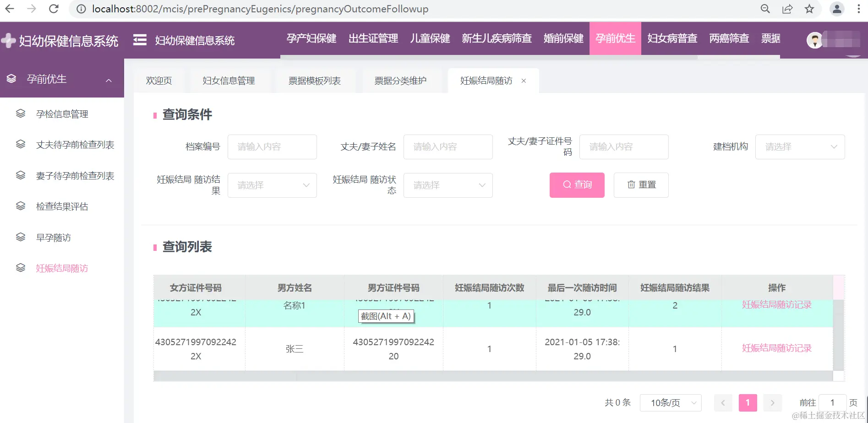Open 两癌筛查 top menu
The width and height of the screenshot is (868, 423).
click(x=729, y=38)
